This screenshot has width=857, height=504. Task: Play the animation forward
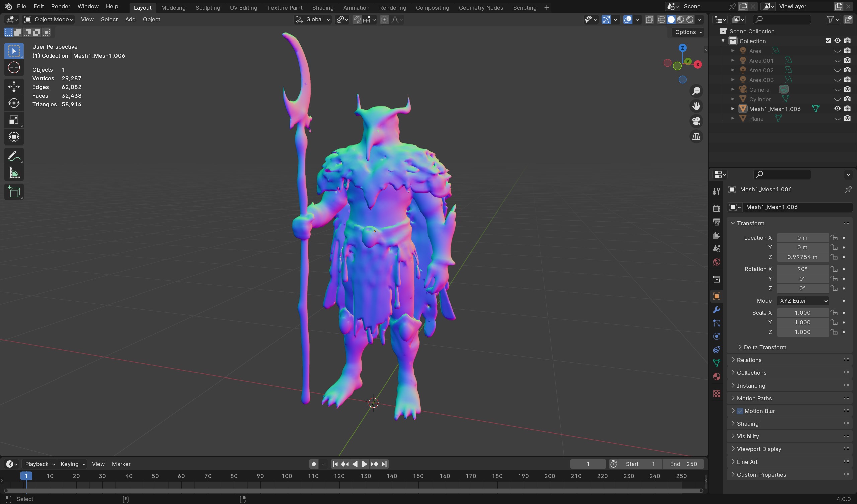click(x=364, y=464)
